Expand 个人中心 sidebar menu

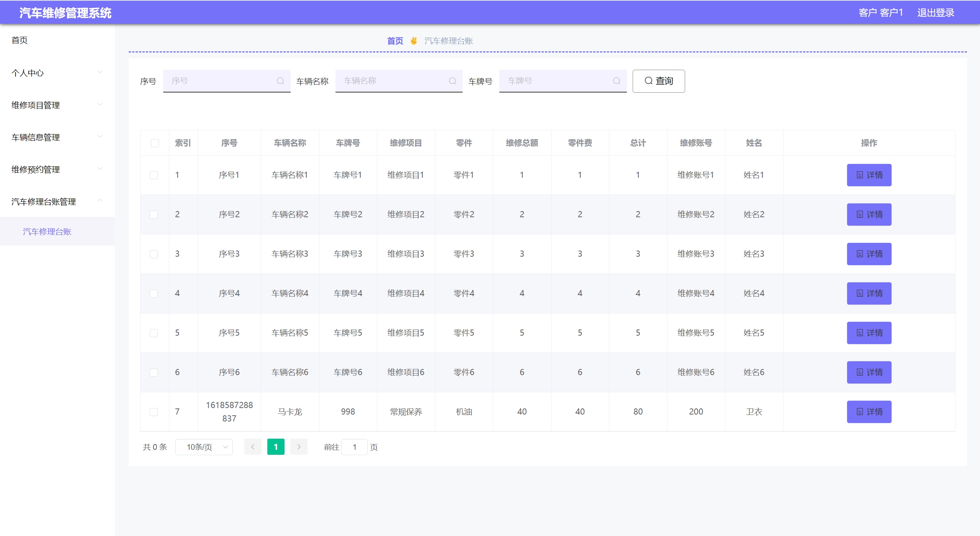click(x=57, y=73)
